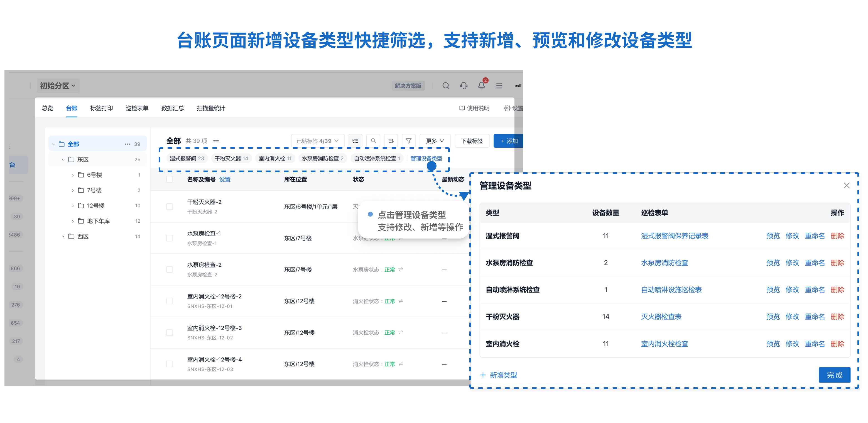Check the 室内消火栓-12号楼-2 row checkbox
The height and width of the screenshot is (423, 868).
(x=170, y=301)
